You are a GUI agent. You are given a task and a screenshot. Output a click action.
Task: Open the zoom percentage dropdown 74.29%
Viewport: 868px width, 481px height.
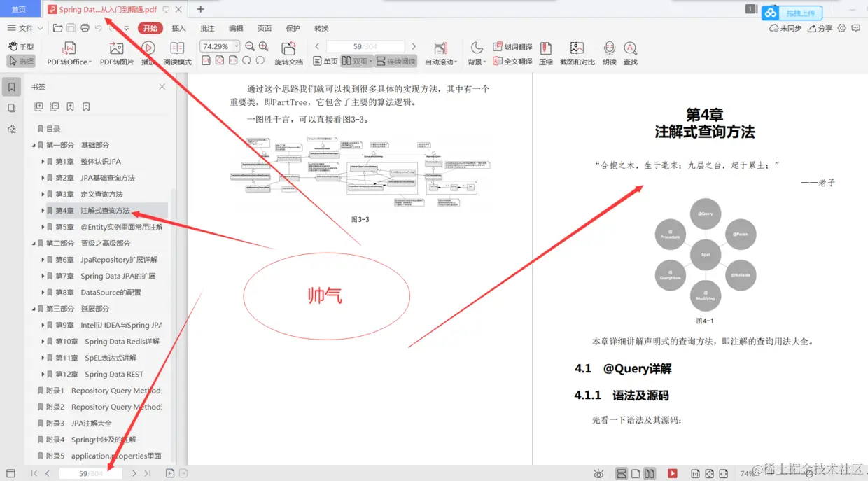(x=237, y=46)
